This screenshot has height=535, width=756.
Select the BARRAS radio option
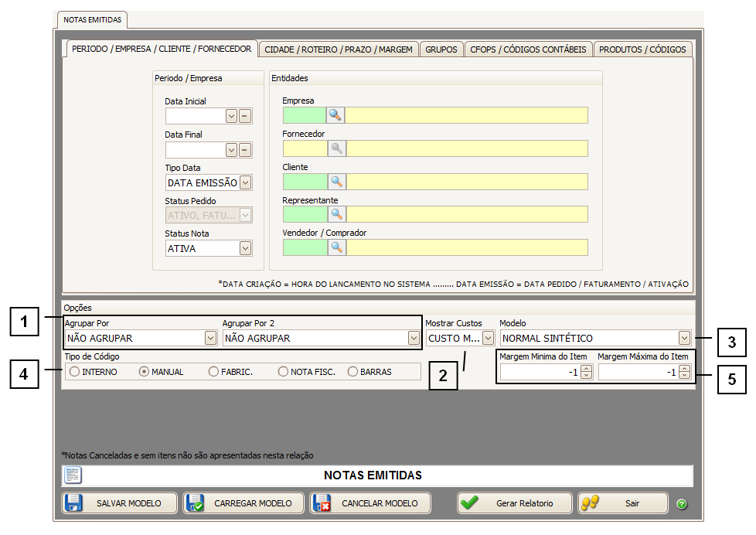pos(352,372)
